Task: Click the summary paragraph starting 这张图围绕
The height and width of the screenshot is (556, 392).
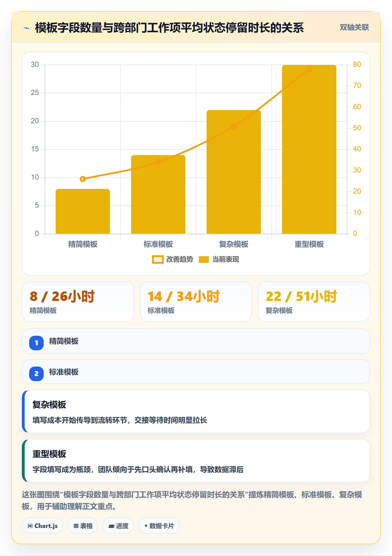Action: coord(192,501)
